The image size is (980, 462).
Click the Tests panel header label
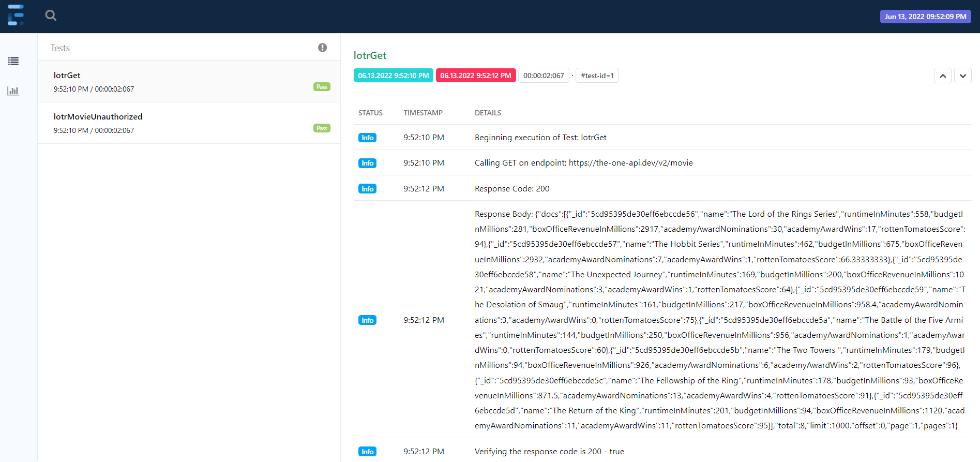60,48
